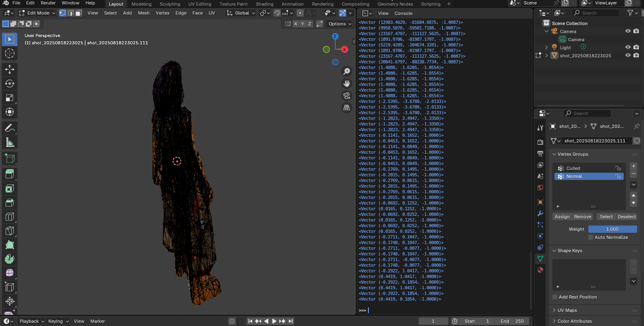Select the Poly Build tool
Viewport: 644px width, 326px height.
point(10,245)
